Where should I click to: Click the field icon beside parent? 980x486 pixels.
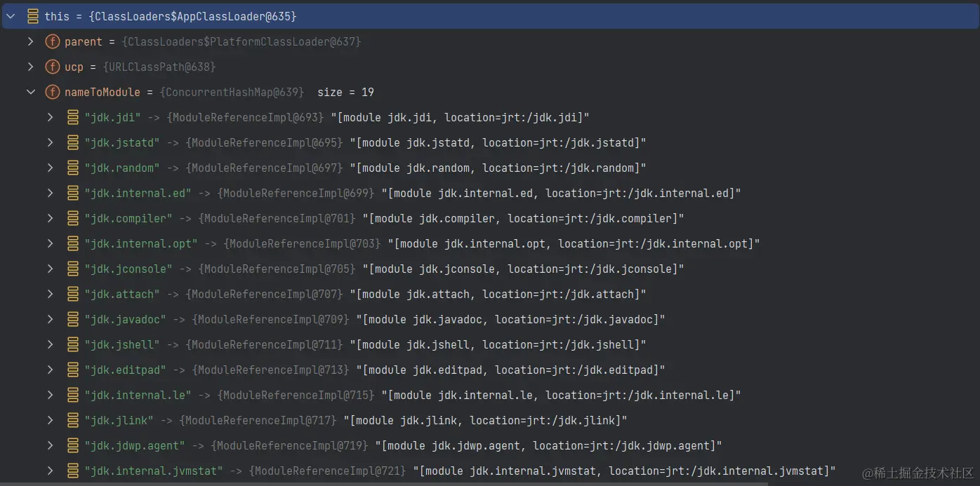52,41
